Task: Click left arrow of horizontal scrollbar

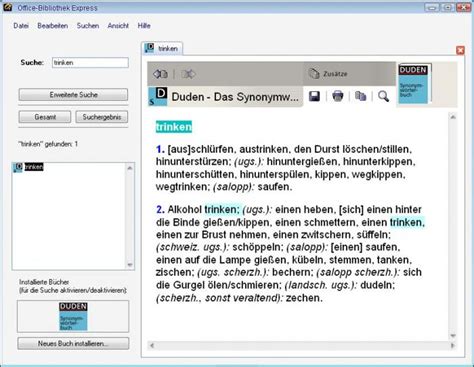Action: 152,346
